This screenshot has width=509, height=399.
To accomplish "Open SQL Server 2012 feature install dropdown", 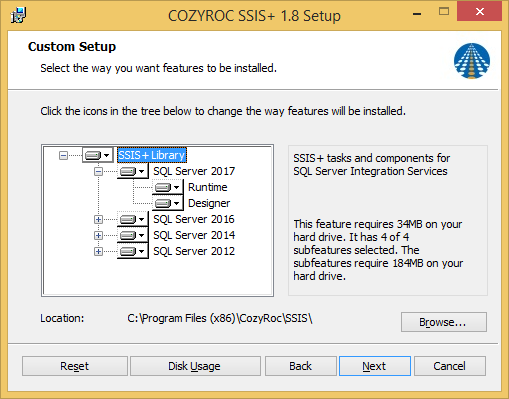I will click(x=133, y=251).
